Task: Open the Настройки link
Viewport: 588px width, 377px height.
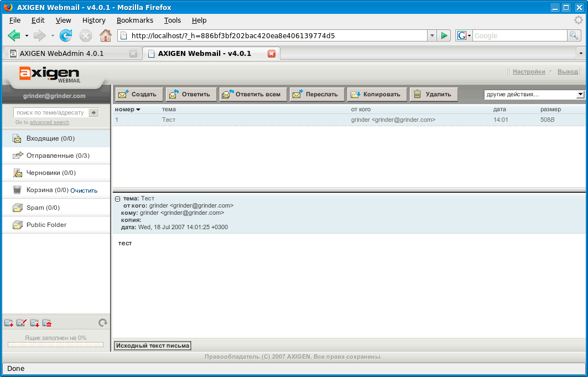Action: 529,71
